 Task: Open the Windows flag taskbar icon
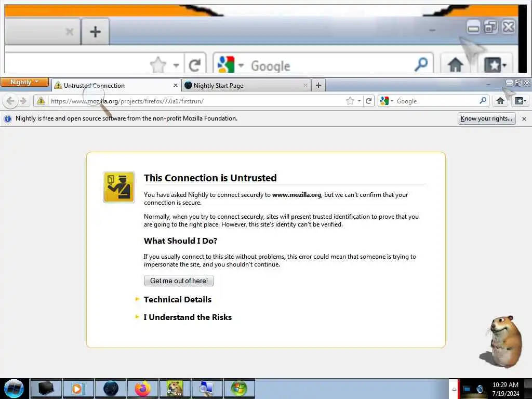click(239, 389)
